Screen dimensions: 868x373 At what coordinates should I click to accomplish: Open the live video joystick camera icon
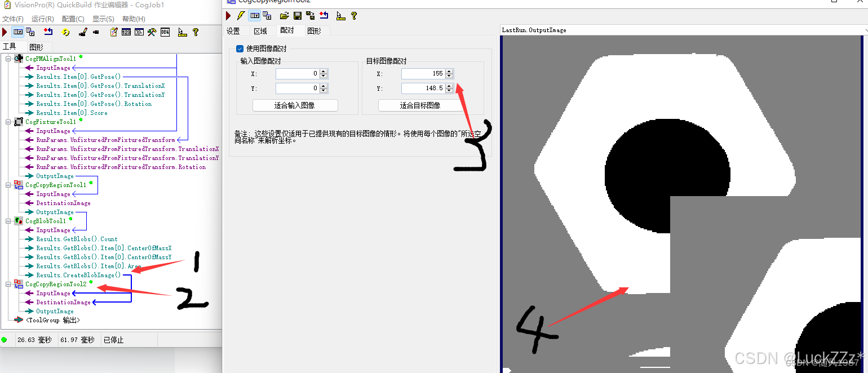83,32
